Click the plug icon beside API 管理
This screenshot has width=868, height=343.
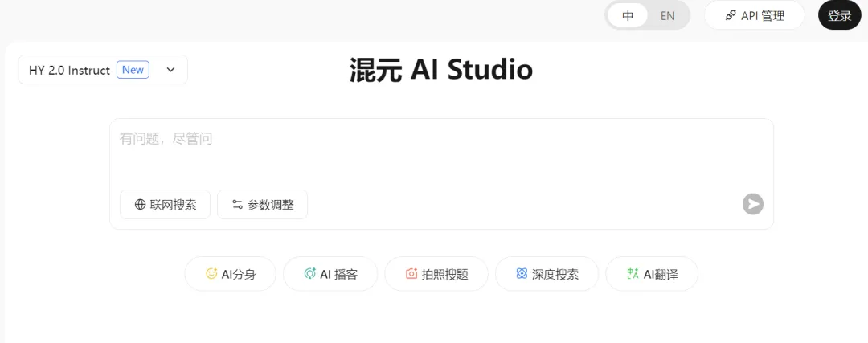730,15
